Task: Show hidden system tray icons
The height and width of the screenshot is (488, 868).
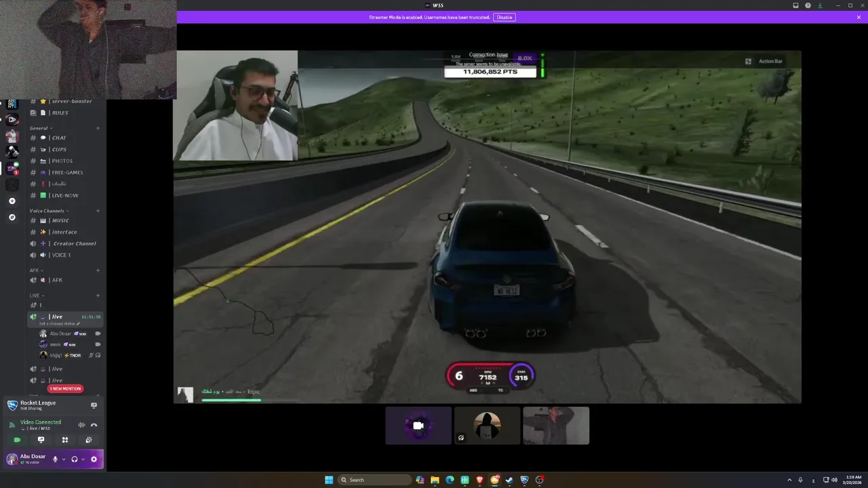Action: pos(790,480)
